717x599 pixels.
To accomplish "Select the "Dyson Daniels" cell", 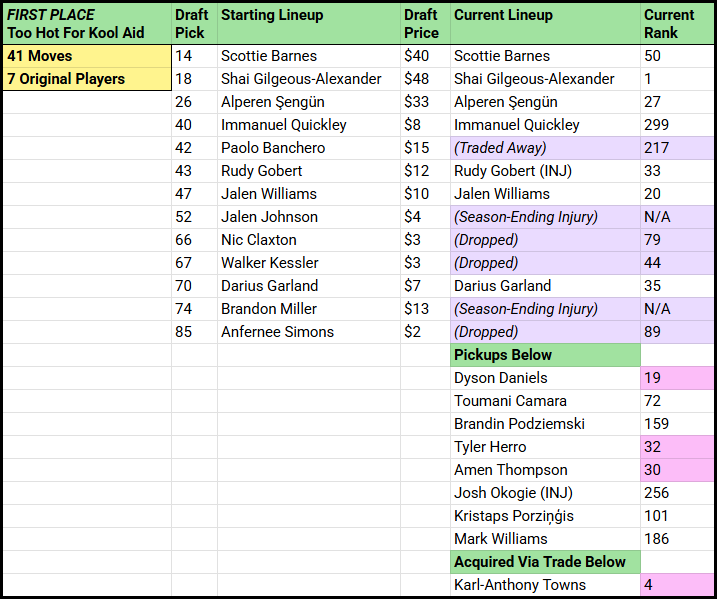I will point(544,378).
